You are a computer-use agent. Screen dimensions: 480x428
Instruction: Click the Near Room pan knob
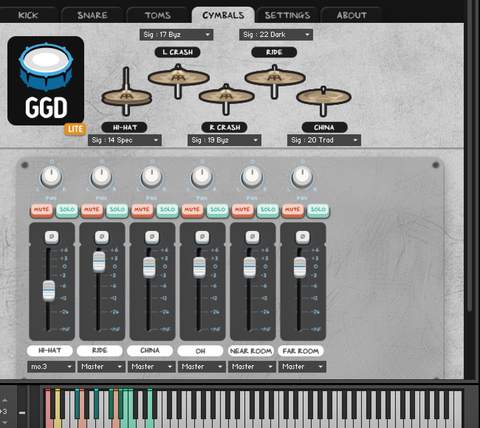pos(252,177)
